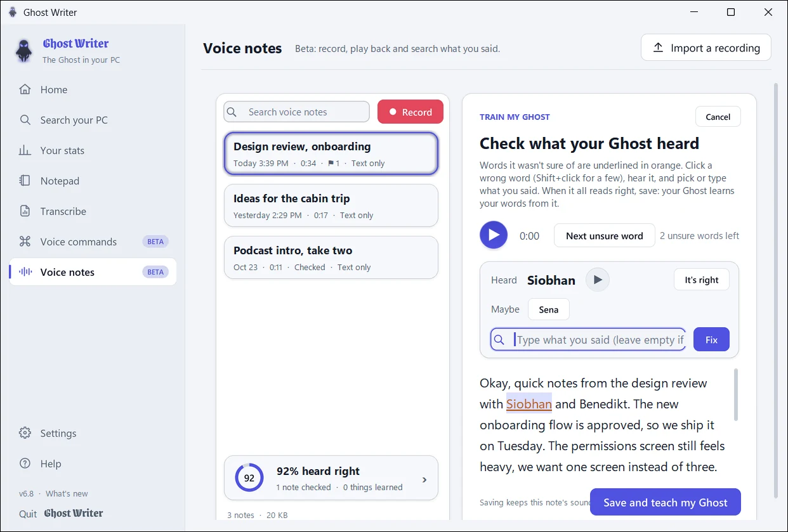The image size is (788, 532).
Task: Click Quit Ghost Writer
Action: tap(61, 514)
